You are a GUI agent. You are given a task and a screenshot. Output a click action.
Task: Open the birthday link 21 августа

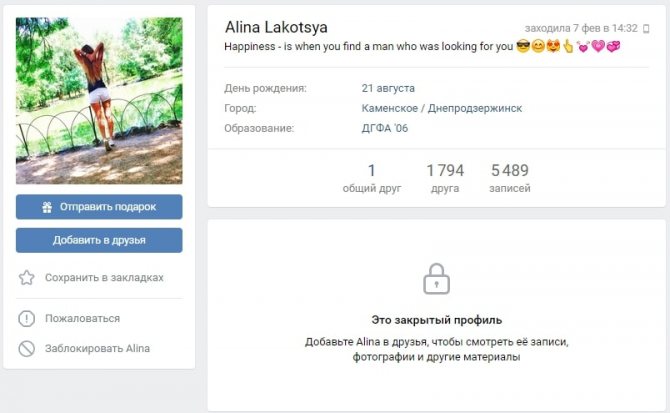(388, 88)
